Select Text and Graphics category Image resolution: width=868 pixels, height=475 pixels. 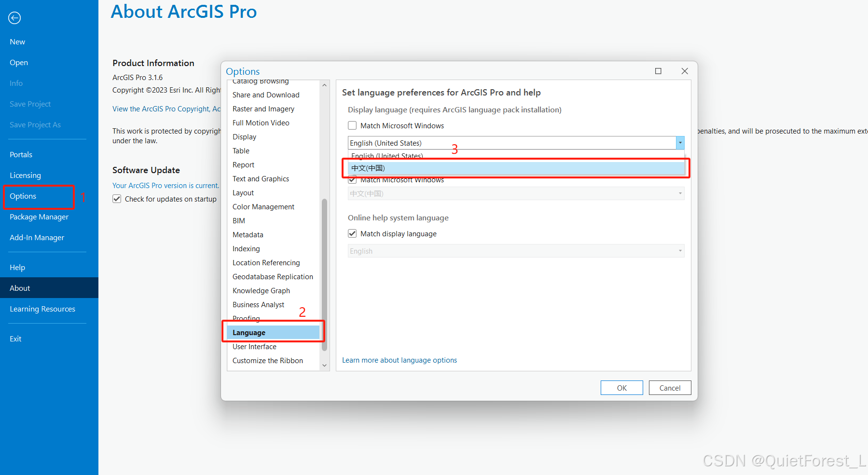pyautogui.click(x=261, y=179)
